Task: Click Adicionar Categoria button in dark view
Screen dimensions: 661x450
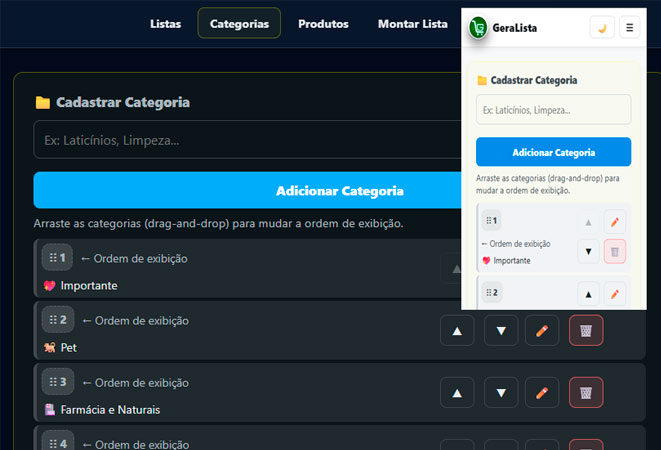Action: click(247, 190)
